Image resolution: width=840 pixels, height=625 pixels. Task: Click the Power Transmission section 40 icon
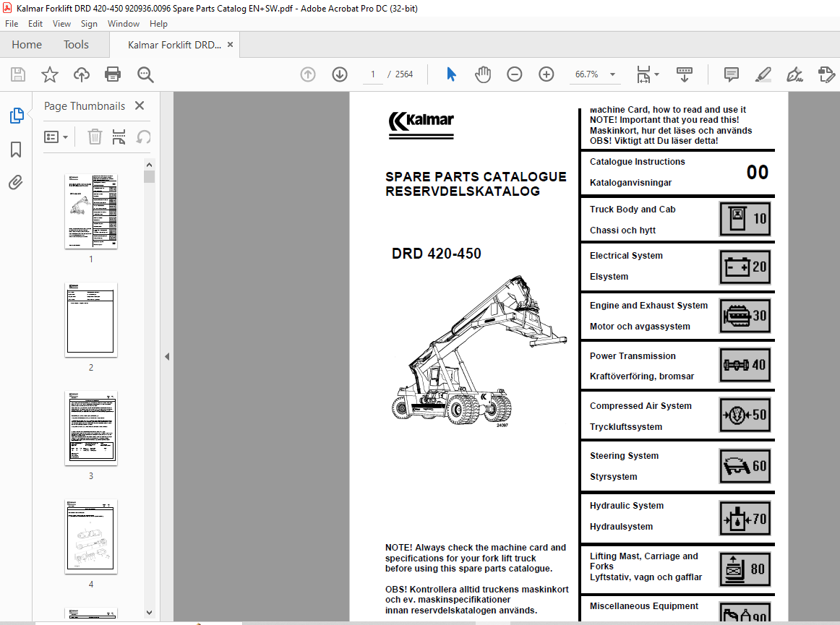pos(745,366)
